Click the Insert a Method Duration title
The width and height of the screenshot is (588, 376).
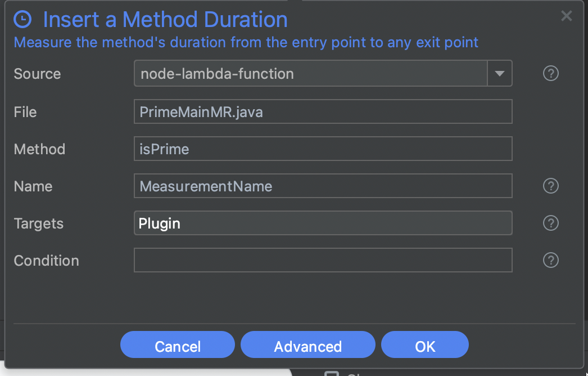coord(165,20)
